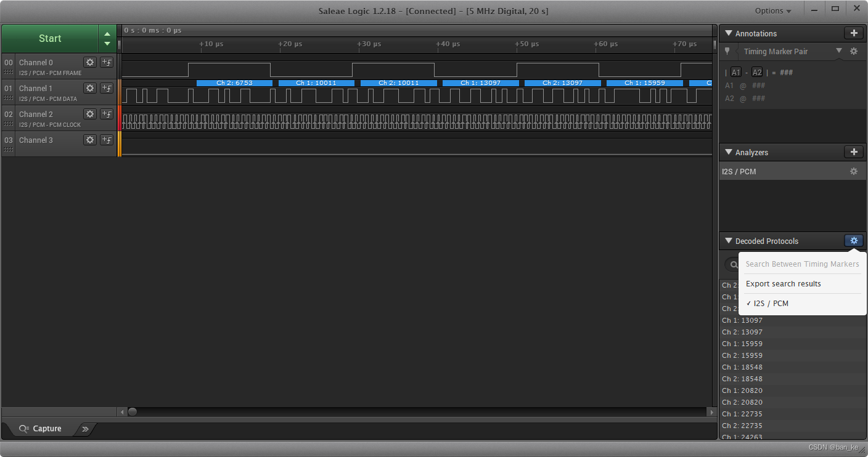The width and height of the screenshot is (868, 457).
Task: Click timing marker pin icon
Action: click(x=727, y=51)
